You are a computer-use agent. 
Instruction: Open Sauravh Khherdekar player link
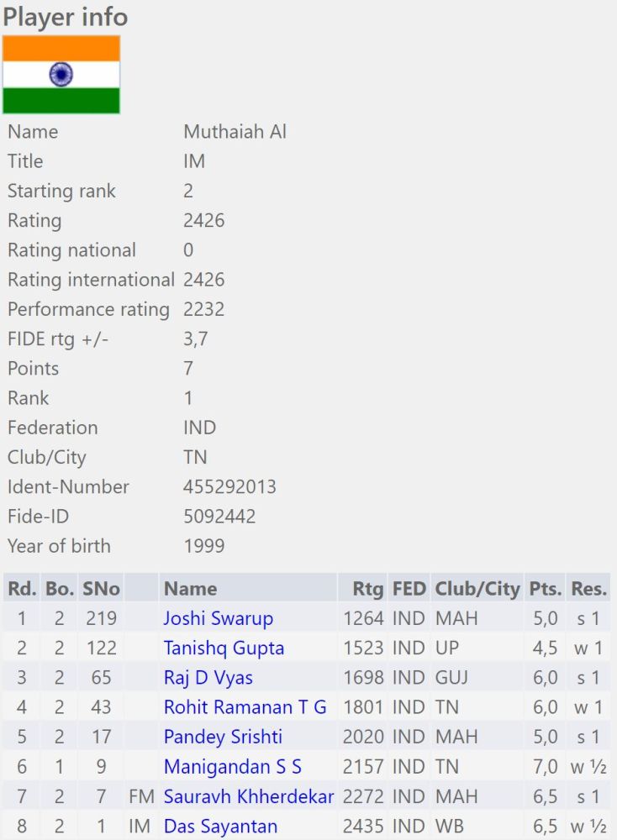point(249,796)
